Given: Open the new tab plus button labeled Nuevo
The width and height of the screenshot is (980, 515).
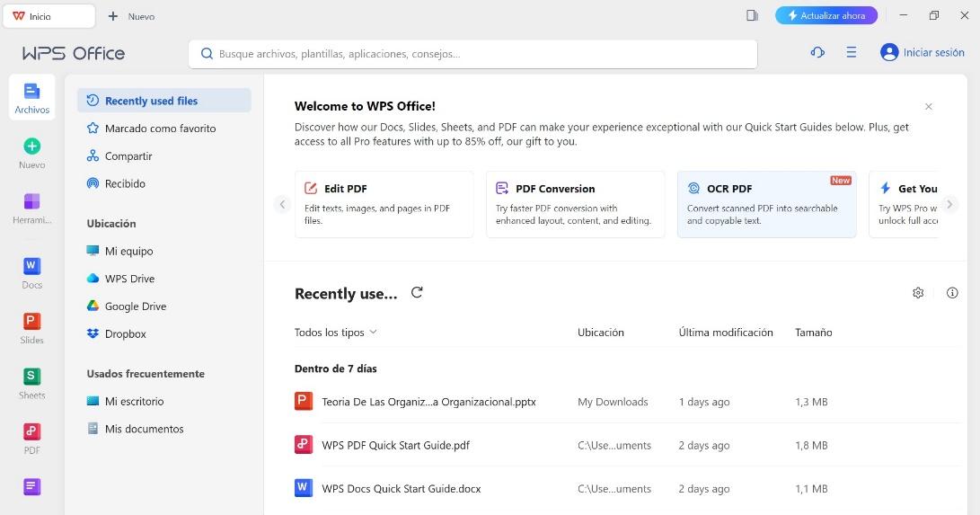Looking at the screenshot, I should pos(131,16).
